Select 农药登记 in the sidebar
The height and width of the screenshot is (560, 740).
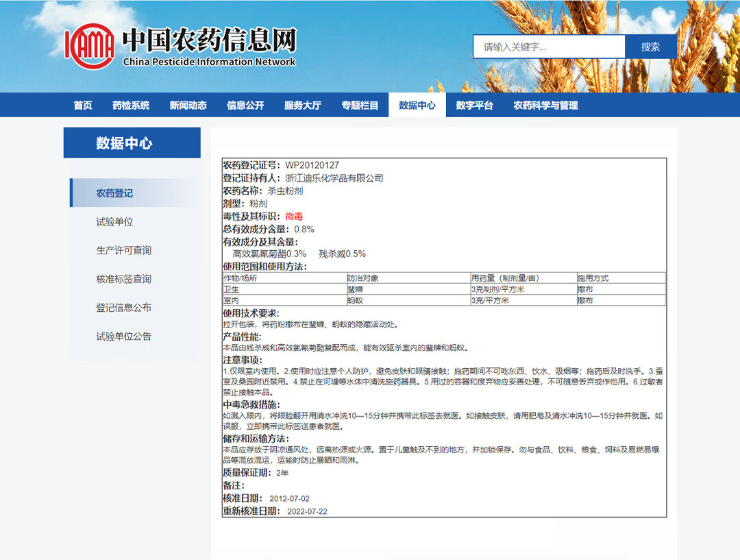pos(114,193)
